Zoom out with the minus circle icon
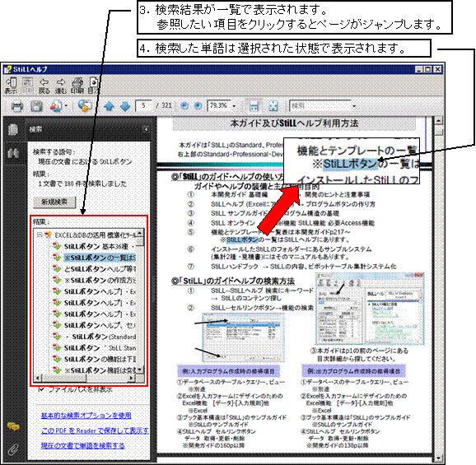Viewport: 476px width, 465px height. (184, 106)
